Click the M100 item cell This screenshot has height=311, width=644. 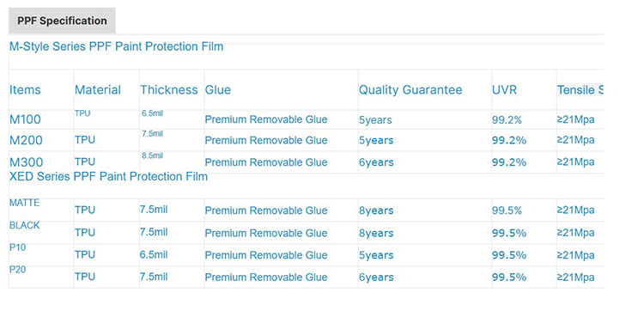click(x=25, y=119)
